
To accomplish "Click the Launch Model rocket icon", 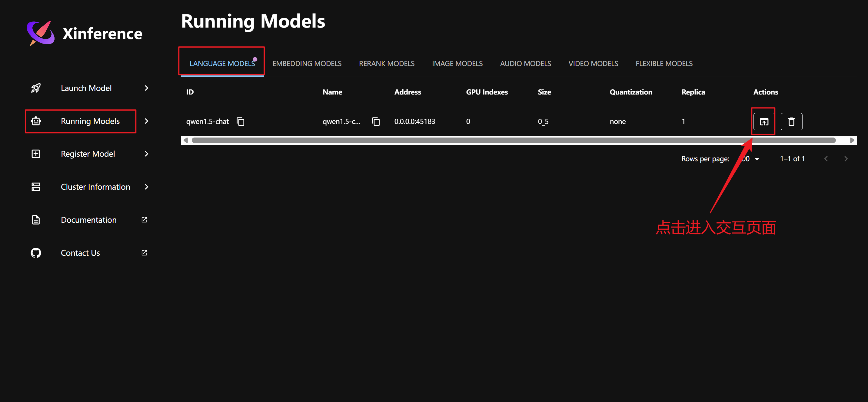I will click(x=36, y=88).
